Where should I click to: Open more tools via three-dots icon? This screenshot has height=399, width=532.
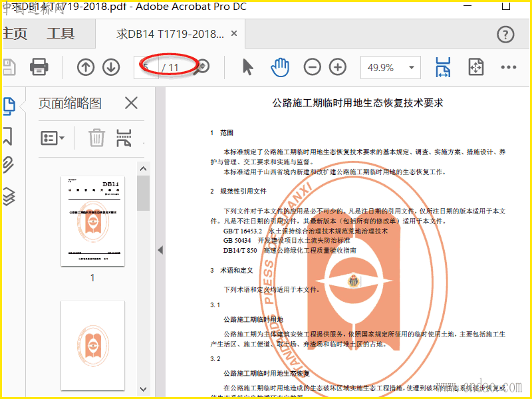[509, 67]
